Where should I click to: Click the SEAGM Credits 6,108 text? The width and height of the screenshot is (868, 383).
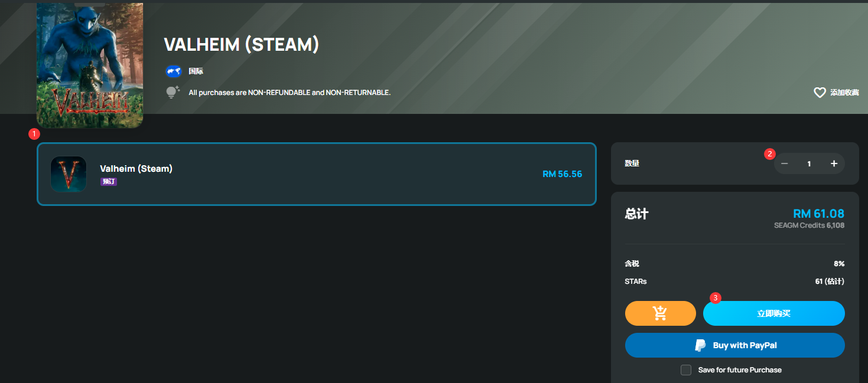(810, 225)
